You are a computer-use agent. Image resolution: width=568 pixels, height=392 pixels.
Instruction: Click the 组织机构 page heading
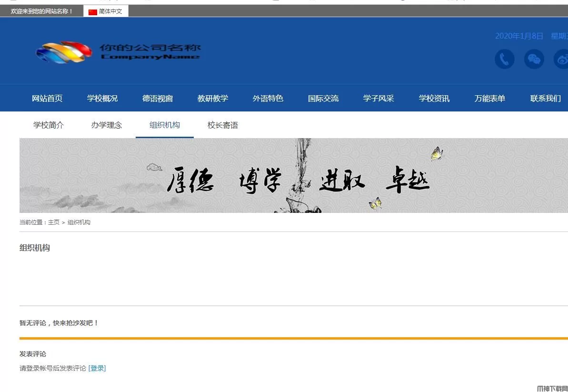click(x=34, y=248)
